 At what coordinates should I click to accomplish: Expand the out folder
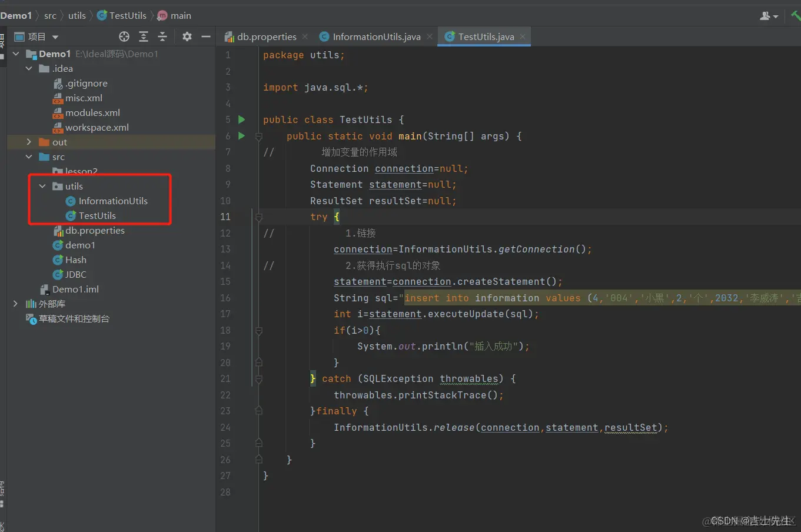29,142
